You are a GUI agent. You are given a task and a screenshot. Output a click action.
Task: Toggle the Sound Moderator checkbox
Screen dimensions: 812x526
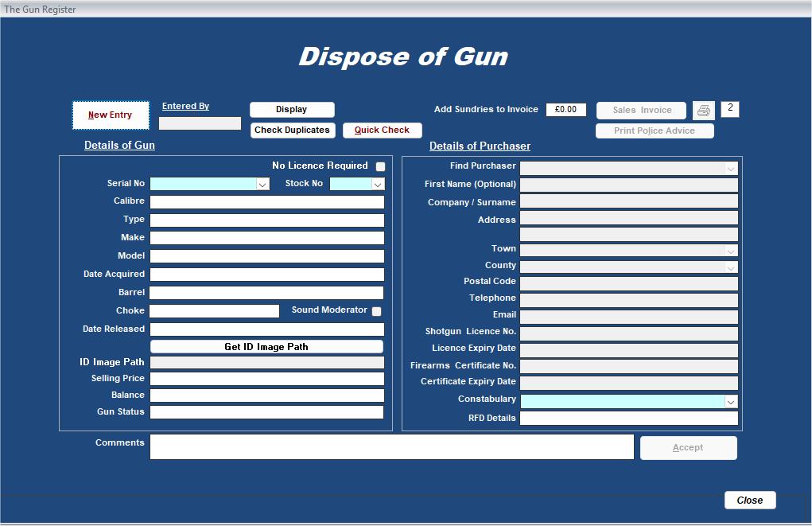click(x=377, y=311)
